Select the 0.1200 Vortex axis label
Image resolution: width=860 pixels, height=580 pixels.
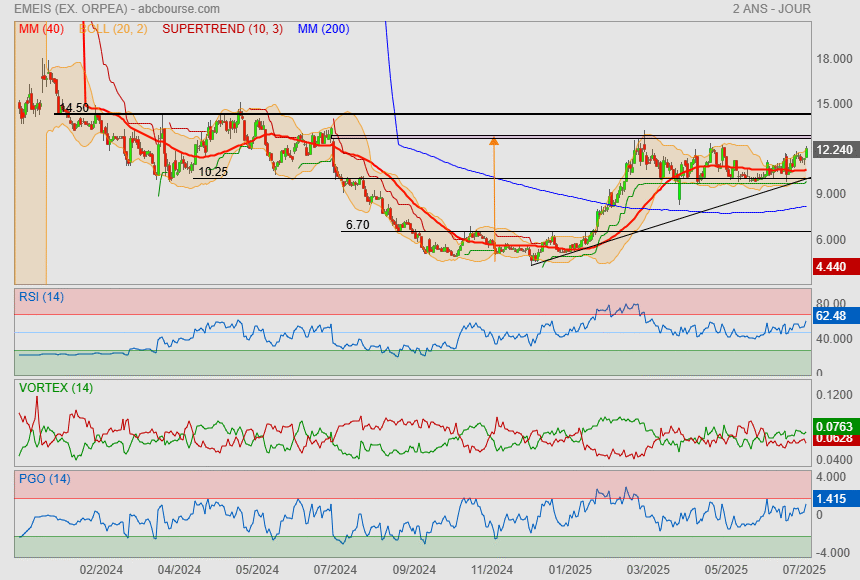pos(834,395)
